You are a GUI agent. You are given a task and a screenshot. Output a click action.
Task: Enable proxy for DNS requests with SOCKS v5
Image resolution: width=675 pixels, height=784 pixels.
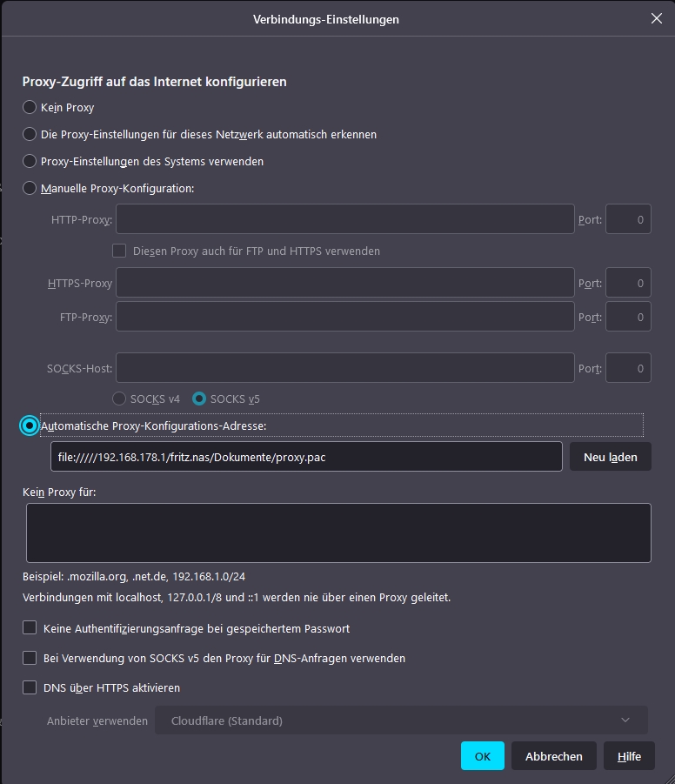30,658
